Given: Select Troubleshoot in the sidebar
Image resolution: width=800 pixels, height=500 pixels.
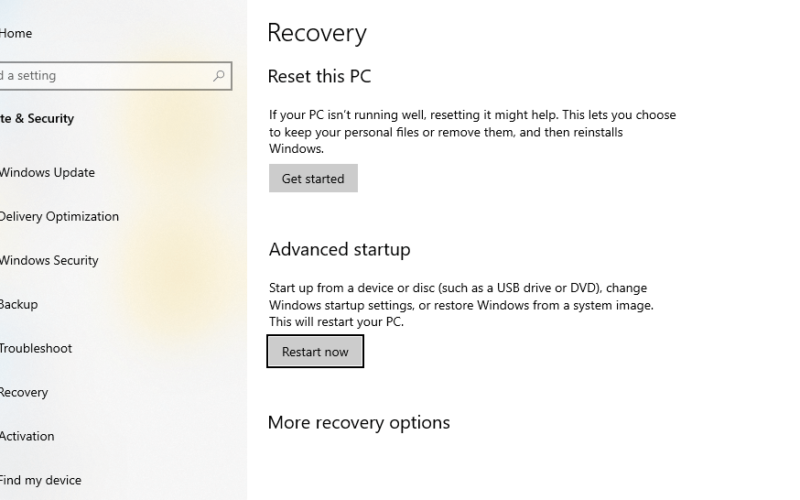Looking at the screenshot, I should pyautogui.click(x=36, y=348).
